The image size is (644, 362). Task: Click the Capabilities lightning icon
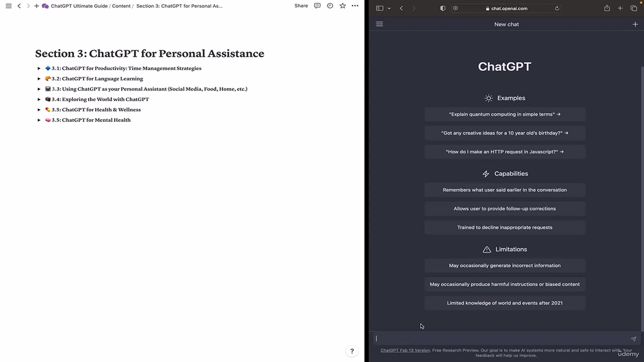(x=486, y=174)
